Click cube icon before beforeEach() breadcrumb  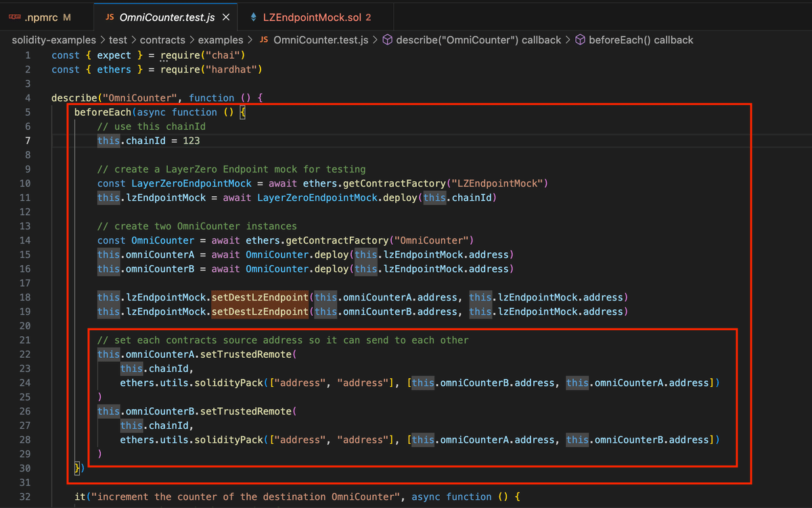(581, 40)
